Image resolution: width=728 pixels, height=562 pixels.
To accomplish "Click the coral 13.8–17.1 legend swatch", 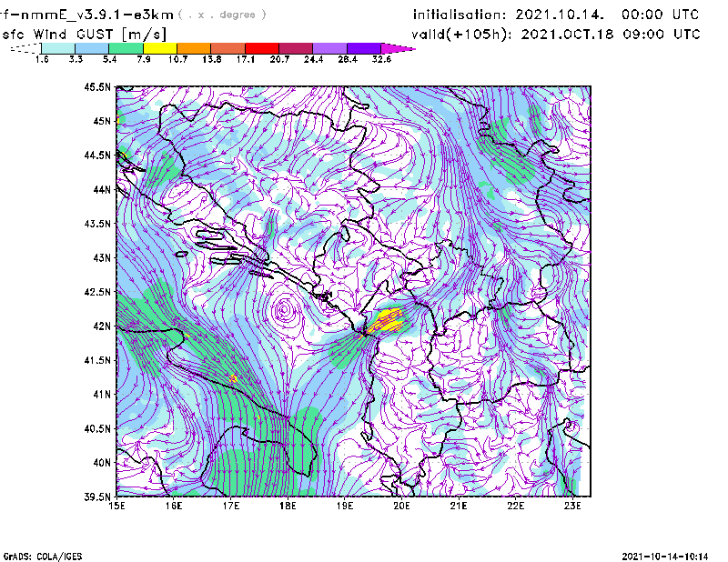I will [228, 48].
